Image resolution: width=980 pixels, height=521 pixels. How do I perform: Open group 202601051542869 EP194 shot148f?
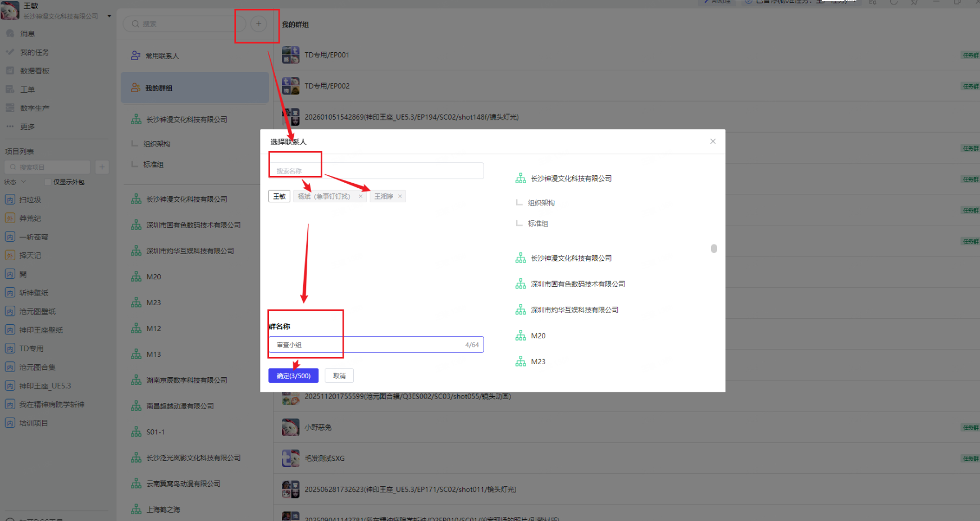point(412,117)
